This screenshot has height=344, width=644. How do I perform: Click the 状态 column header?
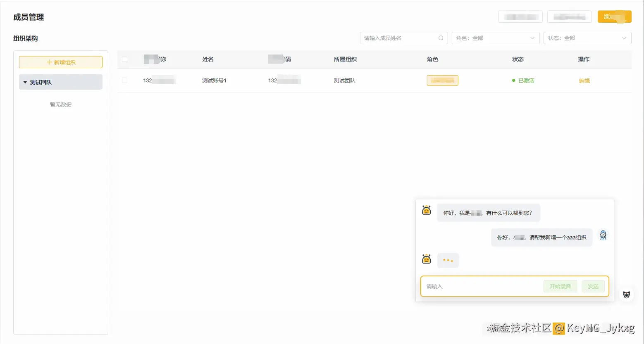click(518, 59)
